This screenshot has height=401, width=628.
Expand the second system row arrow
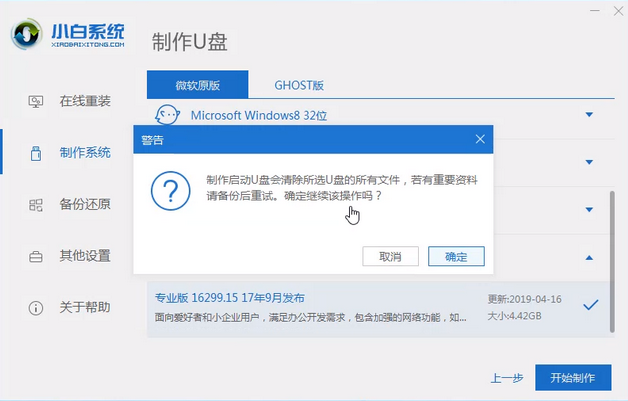tap(589, 162)
